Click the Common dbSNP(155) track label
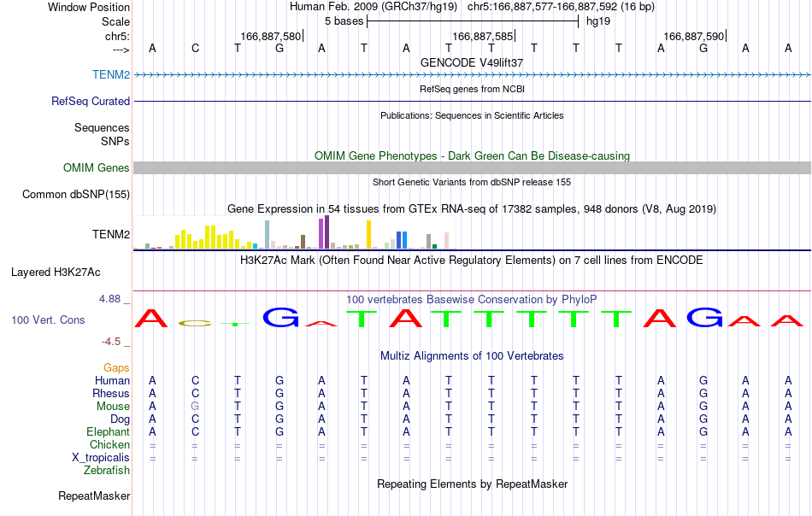This screenshot has height=516, width=812. tap(76, 194)
